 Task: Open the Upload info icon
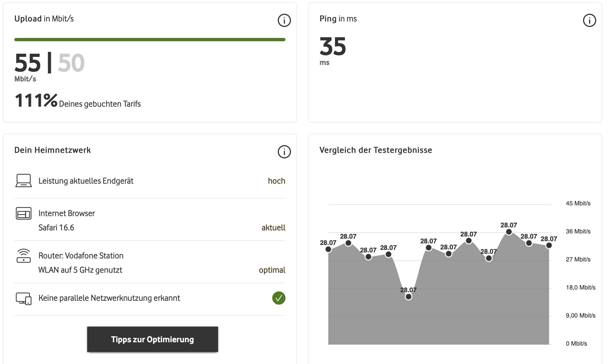[284, 20]
